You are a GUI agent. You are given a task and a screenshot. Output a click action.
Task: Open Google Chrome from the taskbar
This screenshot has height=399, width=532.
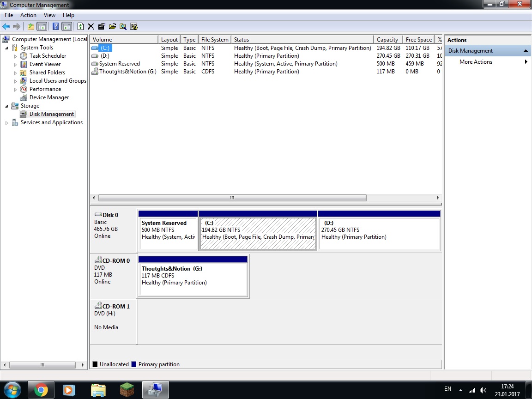(x=41, y=390)
